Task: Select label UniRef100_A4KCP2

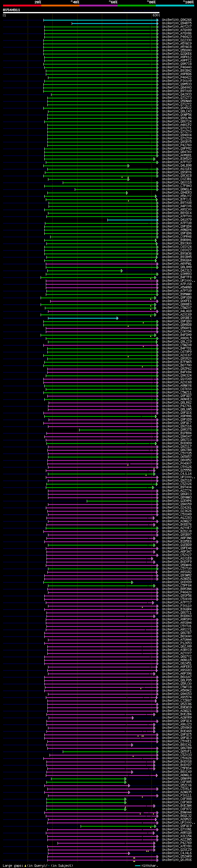Action: coord(176,125)
